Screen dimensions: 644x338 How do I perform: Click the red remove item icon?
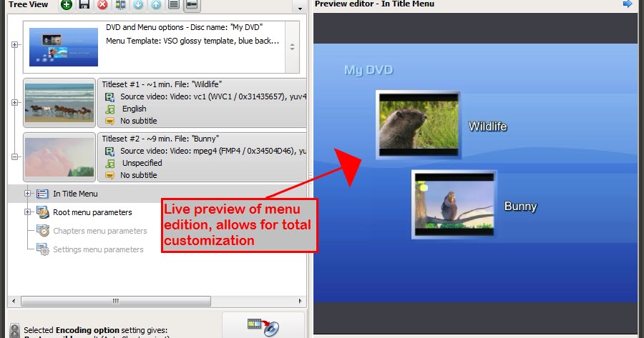pos(102,4)
